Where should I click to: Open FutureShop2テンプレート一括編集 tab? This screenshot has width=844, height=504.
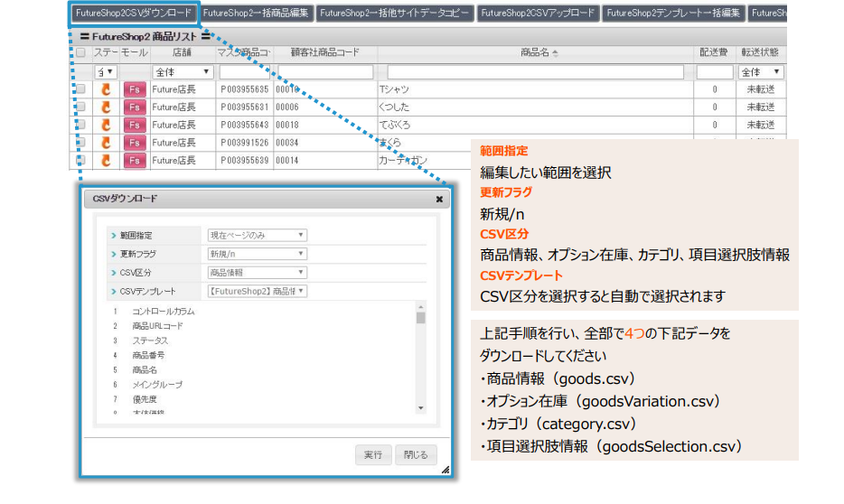[673, 13]
